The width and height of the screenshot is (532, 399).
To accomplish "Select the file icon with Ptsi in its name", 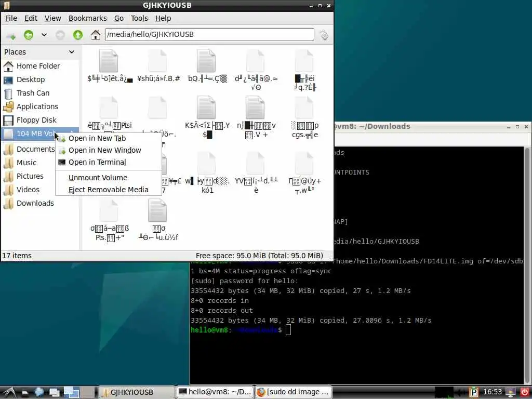I will point(109,108).
